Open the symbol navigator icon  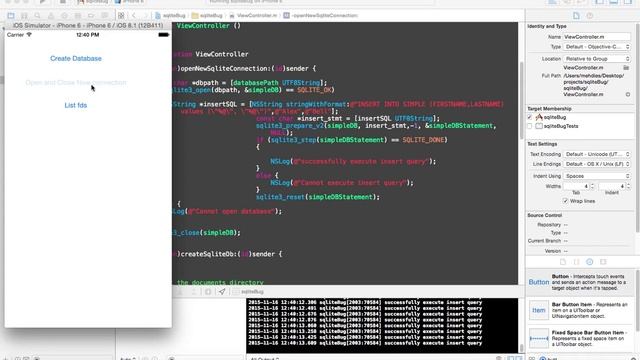(x=24, y=16)
